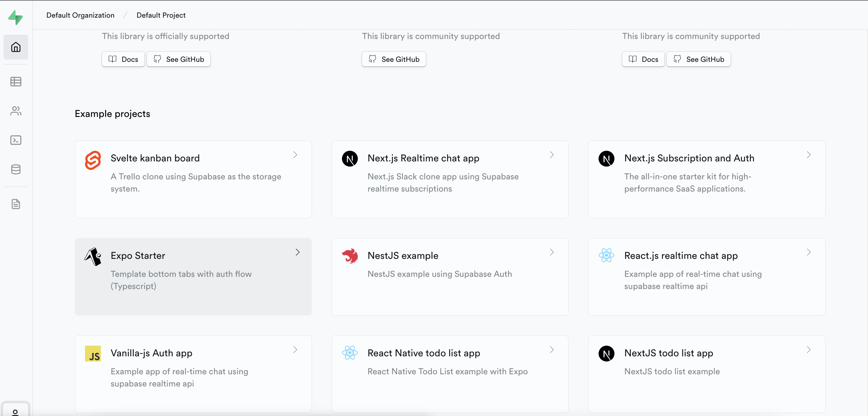Image resolution: width=868 pixels, height=416 pixels.
Task: Expand the Svelte kanban board chevron
Action: click(295, 155)
